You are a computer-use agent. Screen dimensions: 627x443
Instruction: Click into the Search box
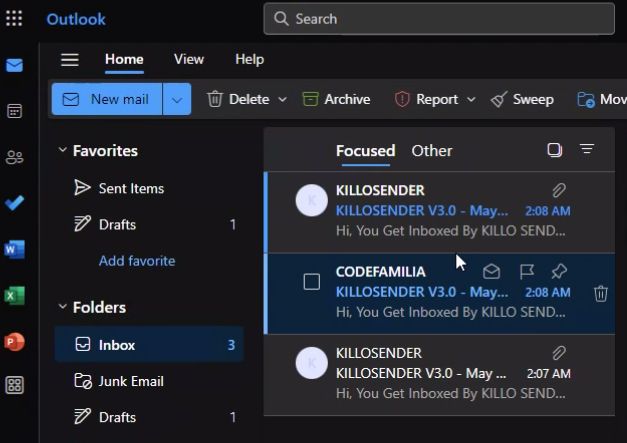[439, 19]
